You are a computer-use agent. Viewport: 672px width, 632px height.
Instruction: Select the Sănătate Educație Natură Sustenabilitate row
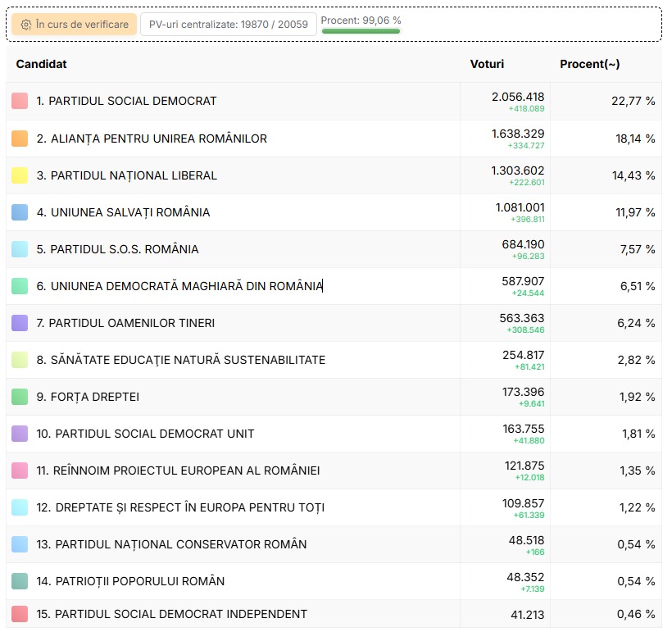(x=181, y=360)
